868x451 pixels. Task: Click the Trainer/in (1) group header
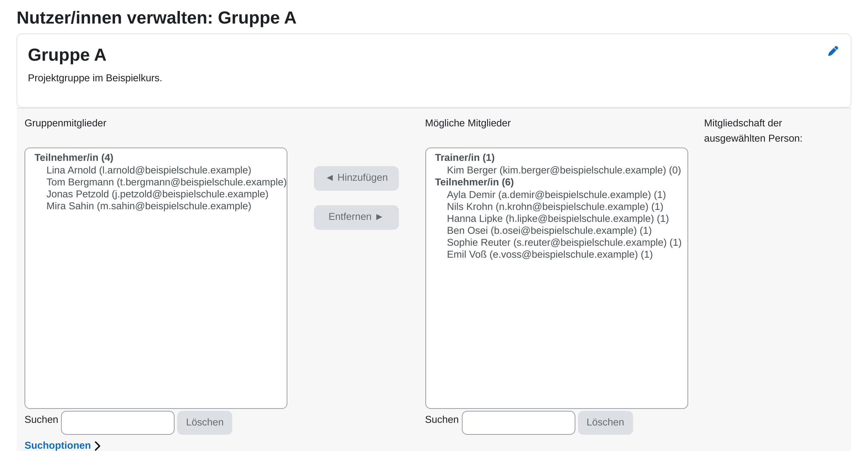click(x=465, y=158)
